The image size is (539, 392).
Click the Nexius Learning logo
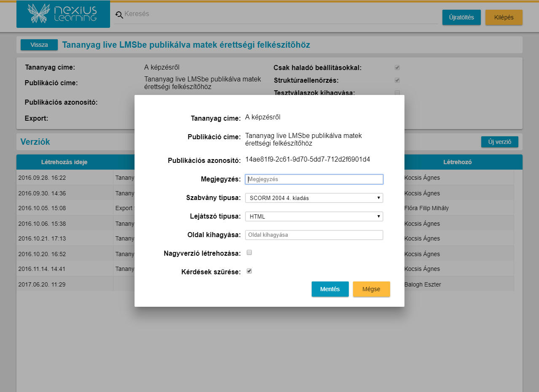click(63, 14)
